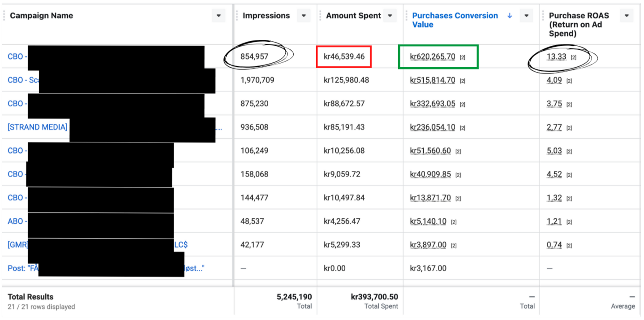Click the 13.33 ROAS value
The height and width of the screenshot is (320, 644).
point(556,57)
